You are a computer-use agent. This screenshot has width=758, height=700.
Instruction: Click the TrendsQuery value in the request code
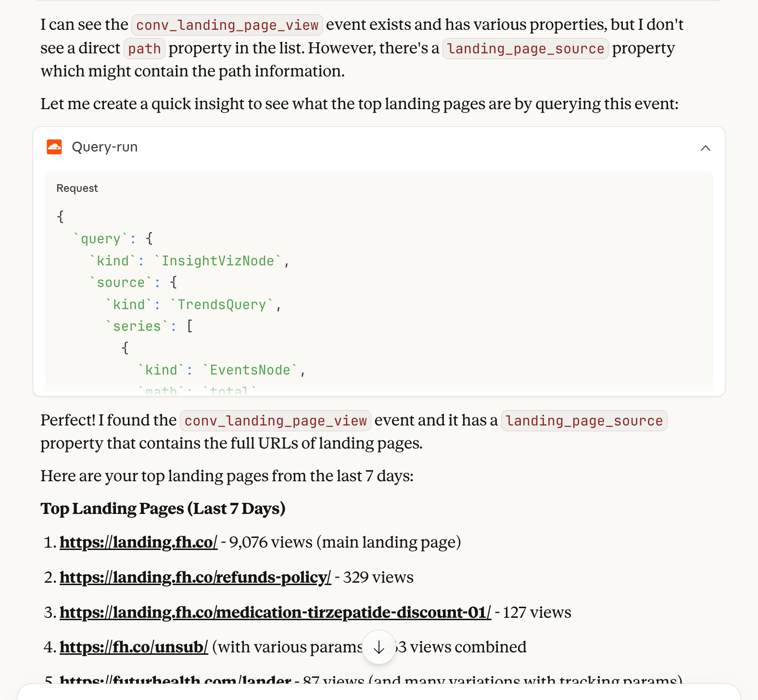click(x=222, y=305)
